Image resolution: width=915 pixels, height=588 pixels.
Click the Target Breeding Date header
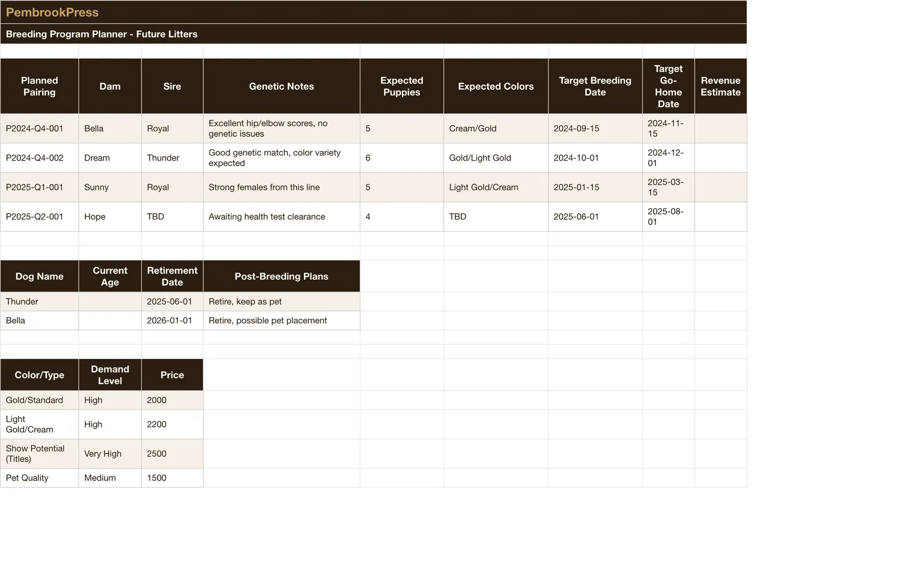(595, 86)
